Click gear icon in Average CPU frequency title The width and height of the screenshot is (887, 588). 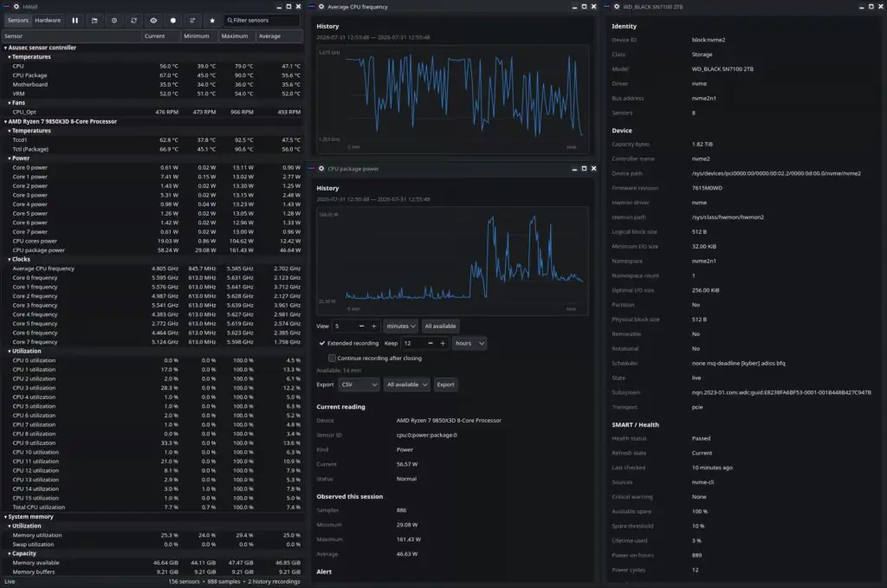point(321,7)
